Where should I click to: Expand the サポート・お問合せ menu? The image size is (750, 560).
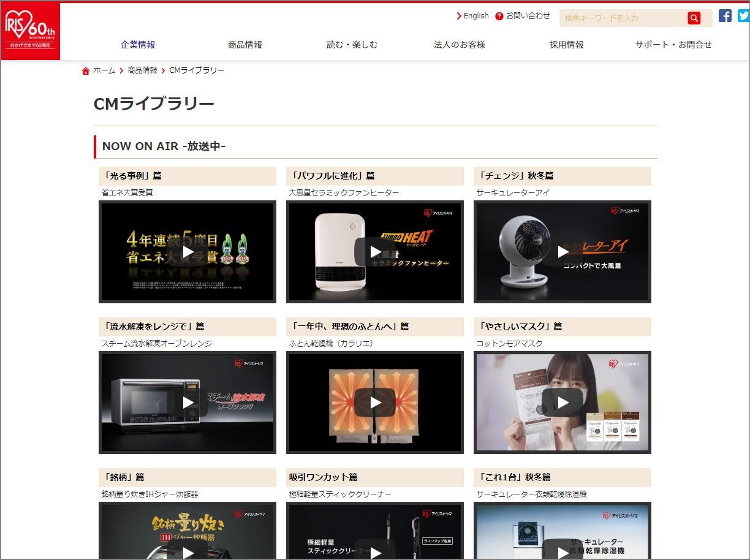tap(673, 45)
